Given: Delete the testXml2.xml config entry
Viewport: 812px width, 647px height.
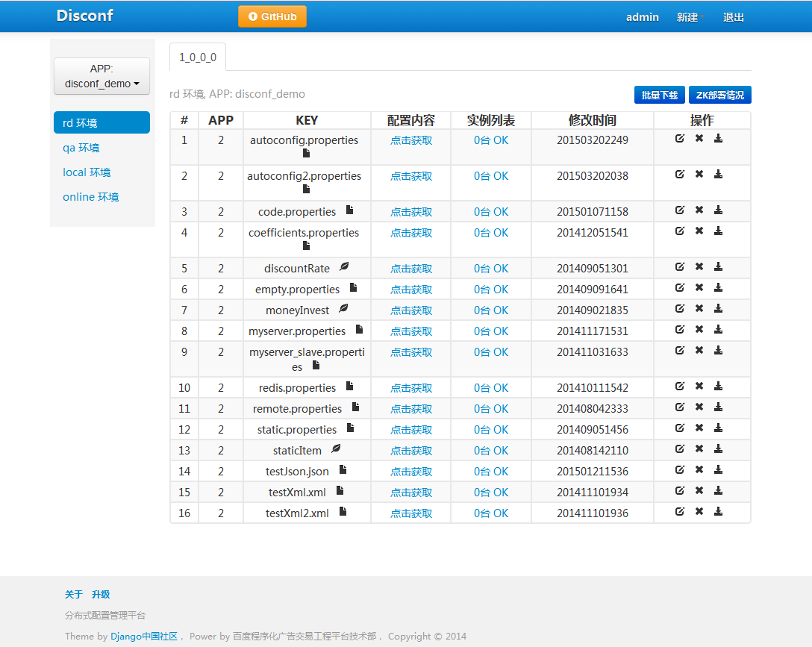Looking at the screenshot, I should (699, 511).
